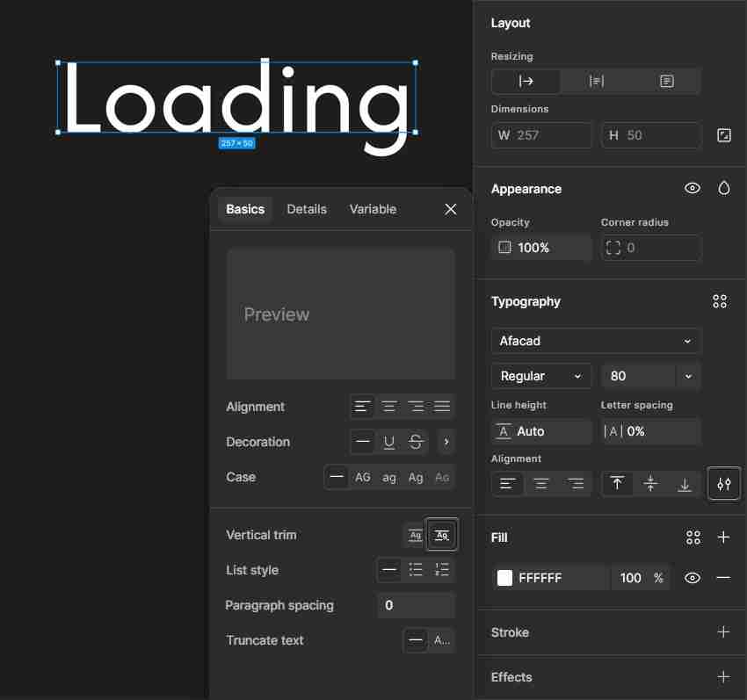Apply strikethrough decoration
Screen dimensions: 747x700
coord(416,442)
